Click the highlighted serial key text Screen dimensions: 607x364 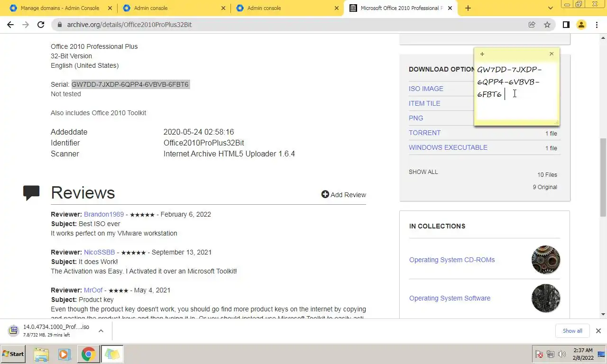pyautogui.click(x=130, y=84)
